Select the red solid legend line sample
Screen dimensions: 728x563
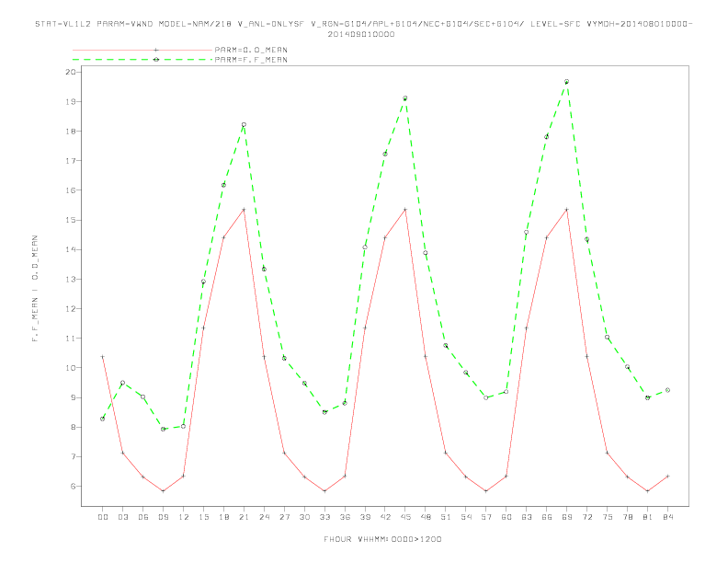tap(142, 50)
